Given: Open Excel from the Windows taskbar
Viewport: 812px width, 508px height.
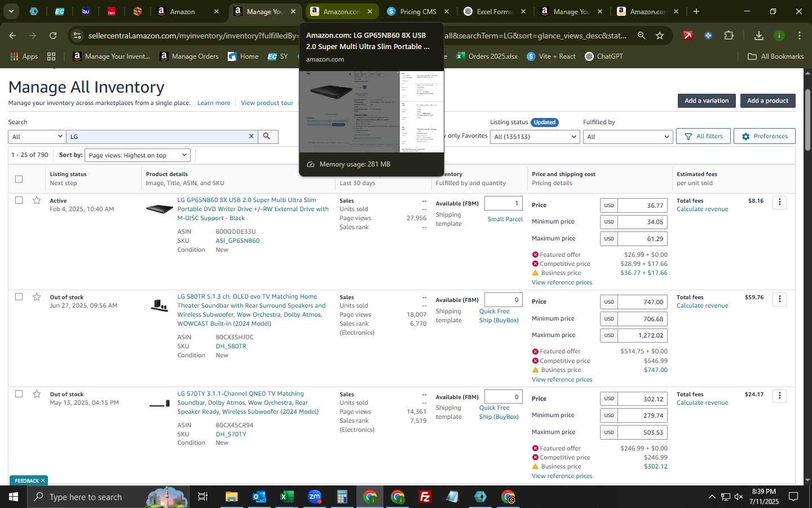Looking at the screenshot, I should coord(286,497).
